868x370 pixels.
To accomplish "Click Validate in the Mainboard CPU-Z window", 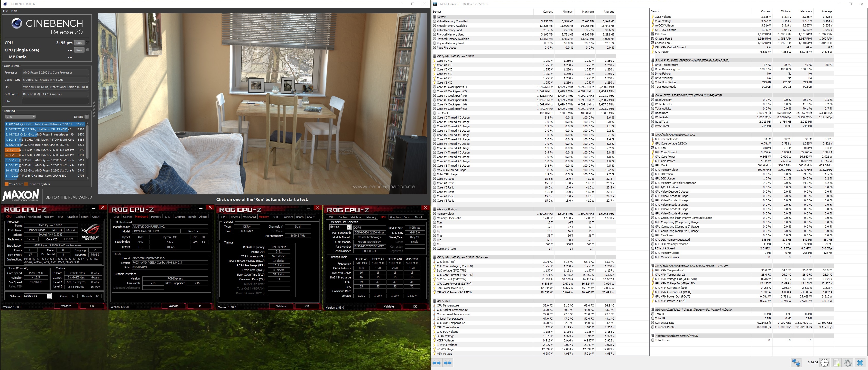I will (173, 306).
